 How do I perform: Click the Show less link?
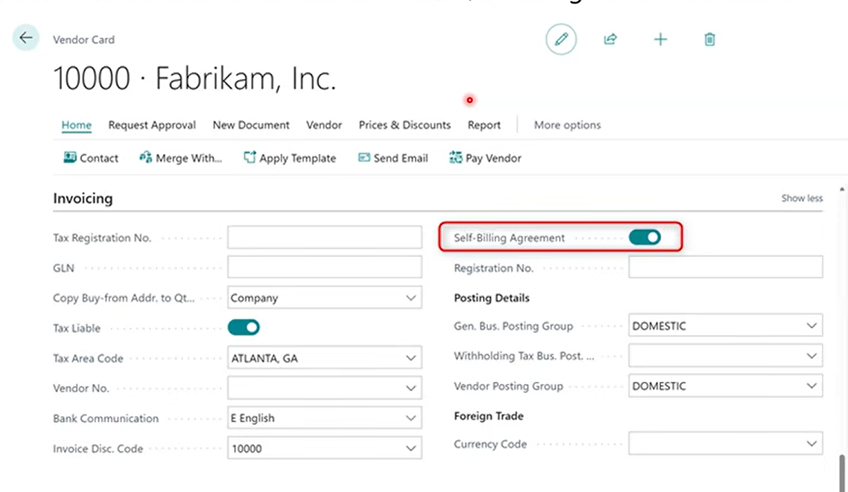(801, 198)
